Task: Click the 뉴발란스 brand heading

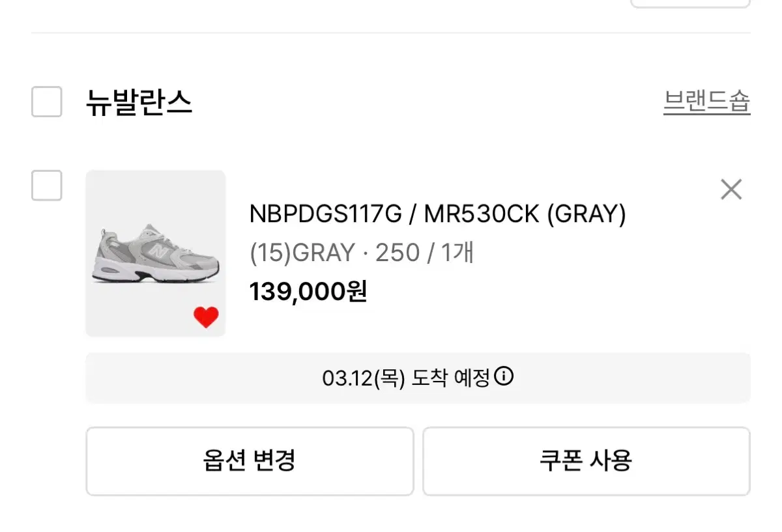Action: point(139,102)
